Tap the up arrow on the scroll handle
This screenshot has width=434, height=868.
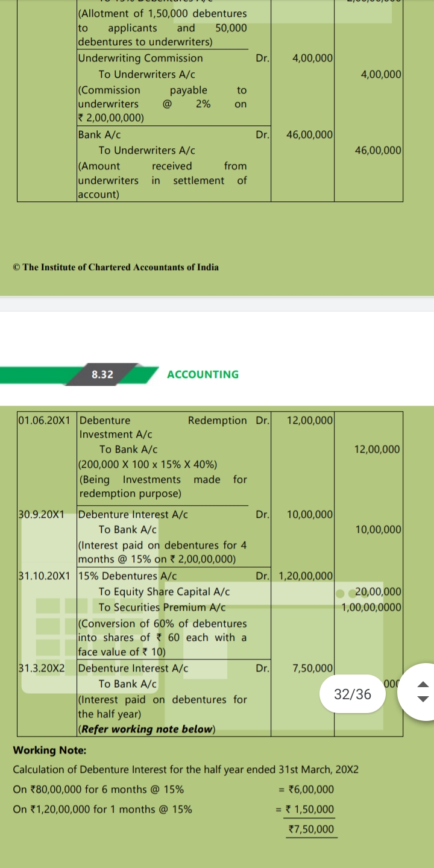[x=423, y=685]
